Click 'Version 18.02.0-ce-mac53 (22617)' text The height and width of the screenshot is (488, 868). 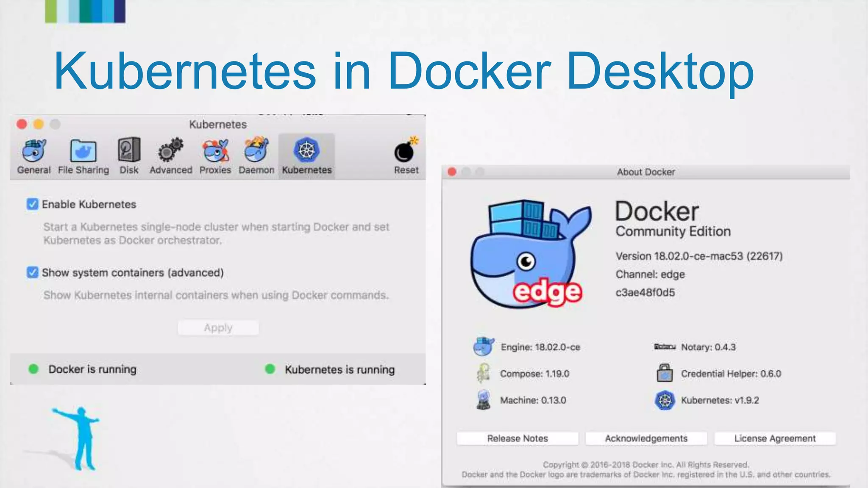[x=699, y=256]
